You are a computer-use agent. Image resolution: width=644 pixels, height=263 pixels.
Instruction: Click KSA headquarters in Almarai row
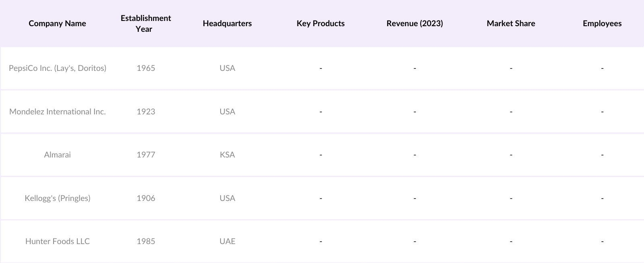tap(227, 155)
